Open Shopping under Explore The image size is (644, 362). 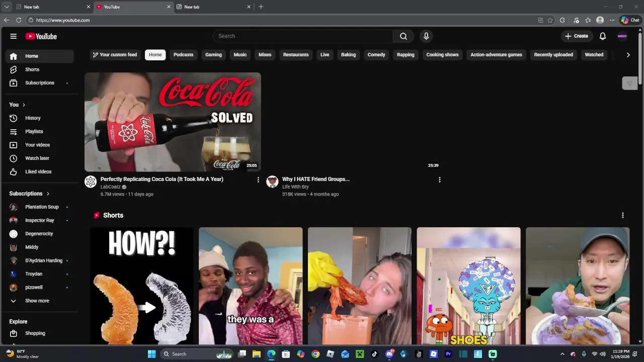click(40, 333)
